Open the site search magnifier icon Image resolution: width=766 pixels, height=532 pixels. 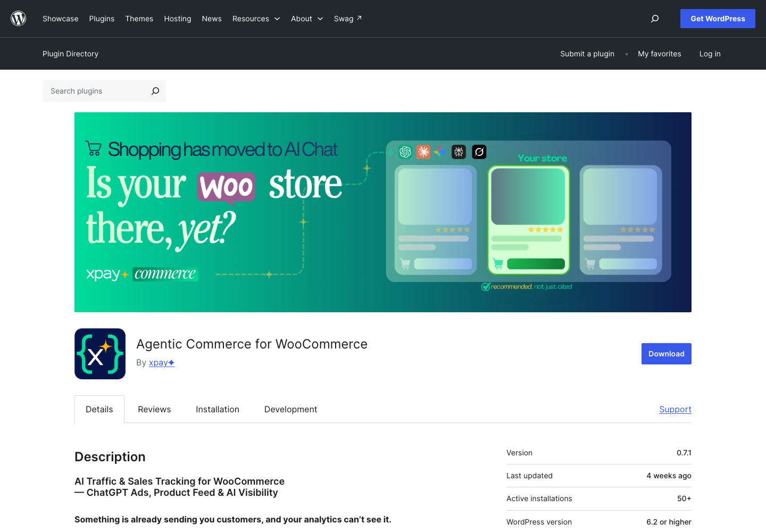pyautogui.click(x=655, y=19)
